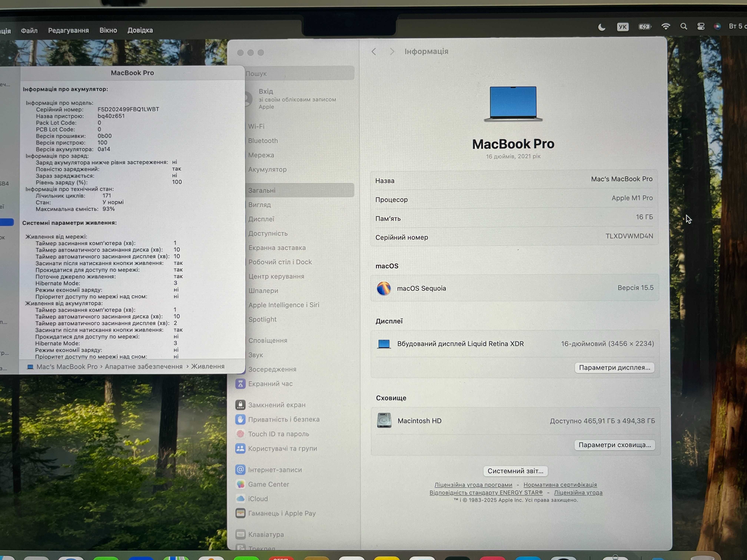Open the Ліцензійна угода link

(578, 492)
